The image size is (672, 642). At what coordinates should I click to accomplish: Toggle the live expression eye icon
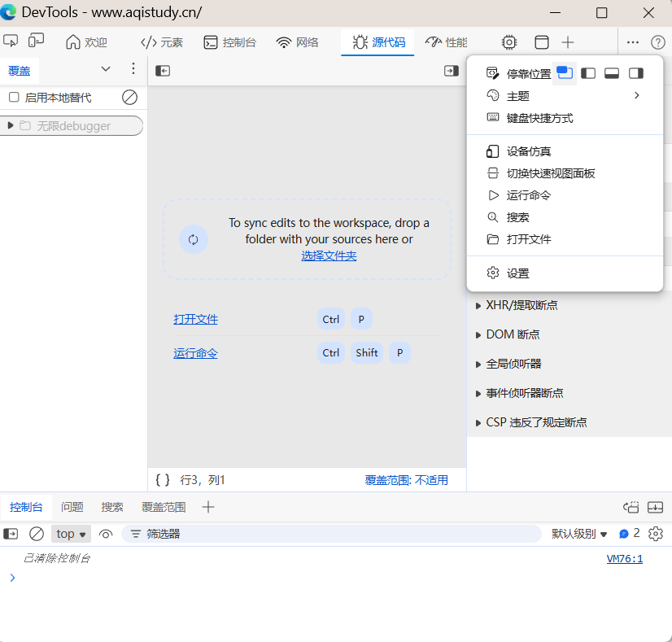[106, 534]
